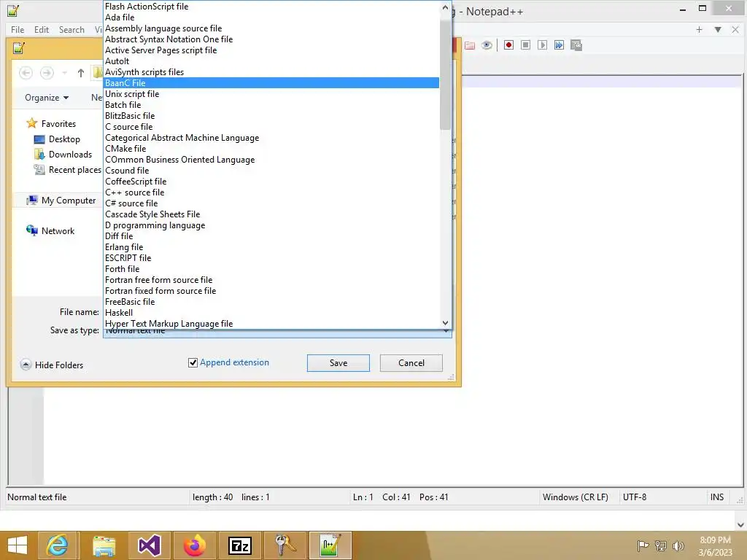Choose CMake file type
Screen dimensions: 747x560
click(x=271, y=149)
